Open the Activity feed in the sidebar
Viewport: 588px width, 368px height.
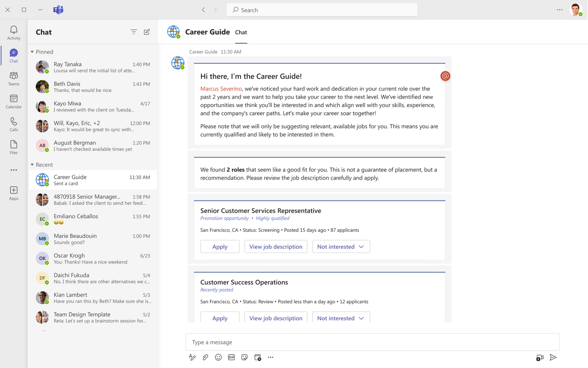tap(13, 32)
